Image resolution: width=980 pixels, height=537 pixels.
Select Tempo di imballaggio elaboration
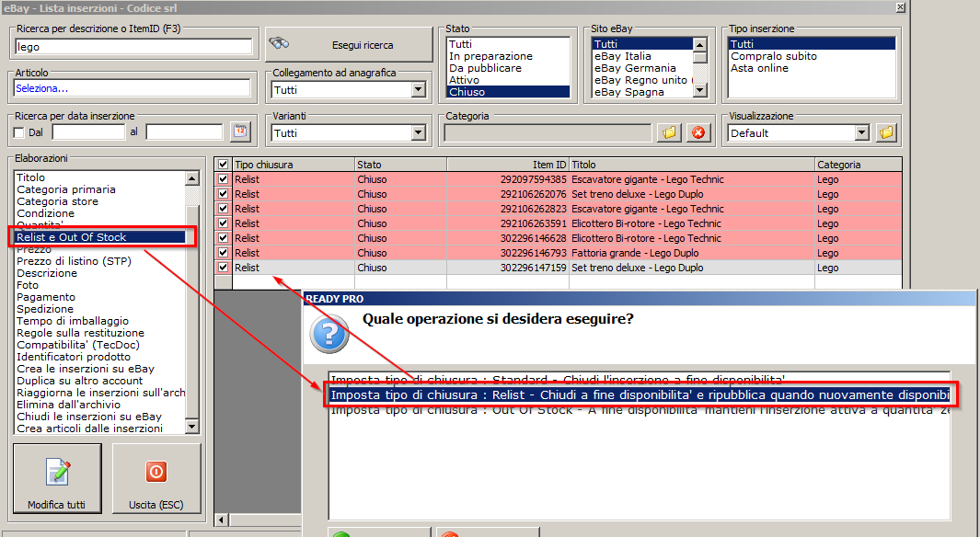(100, 321)
